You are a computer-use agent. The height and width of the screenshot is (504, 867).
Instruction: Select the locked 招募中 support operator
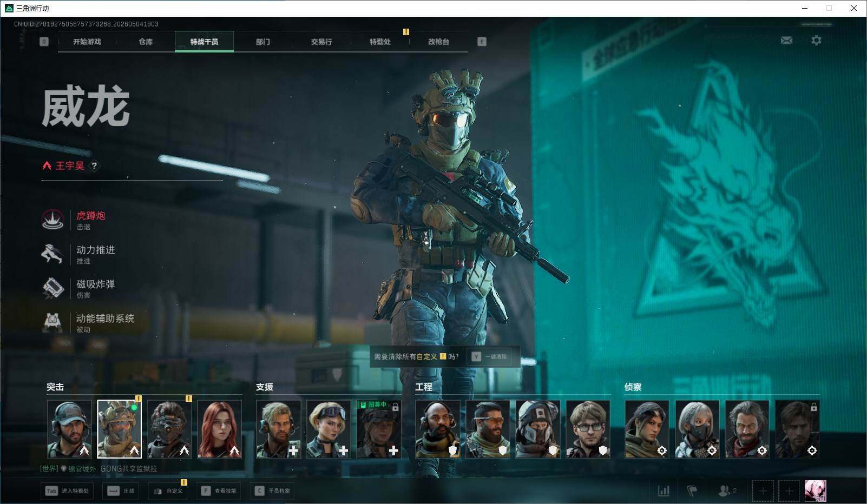[378, 429]
